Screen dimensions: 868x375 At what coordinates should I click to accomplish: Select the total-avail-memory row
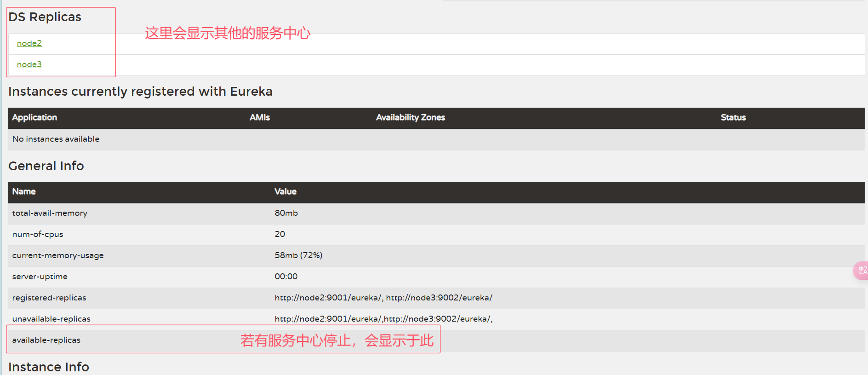[437, 213]
